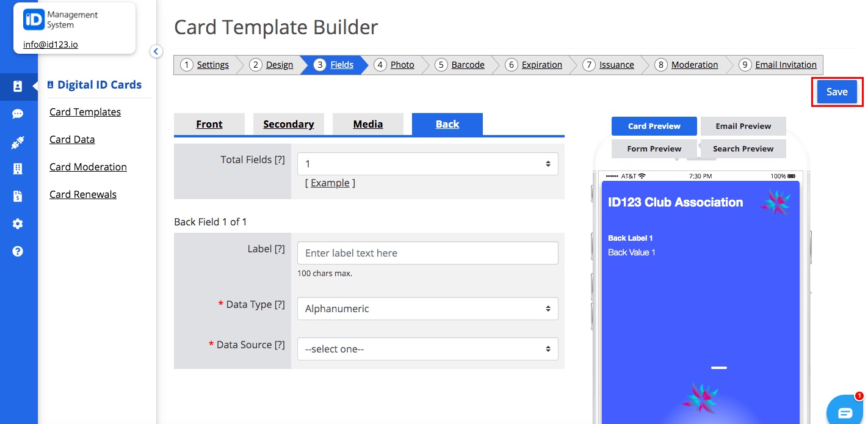Click the Label text input field
The width and height of the screenshot is (868, 424).
pos(427,253)
